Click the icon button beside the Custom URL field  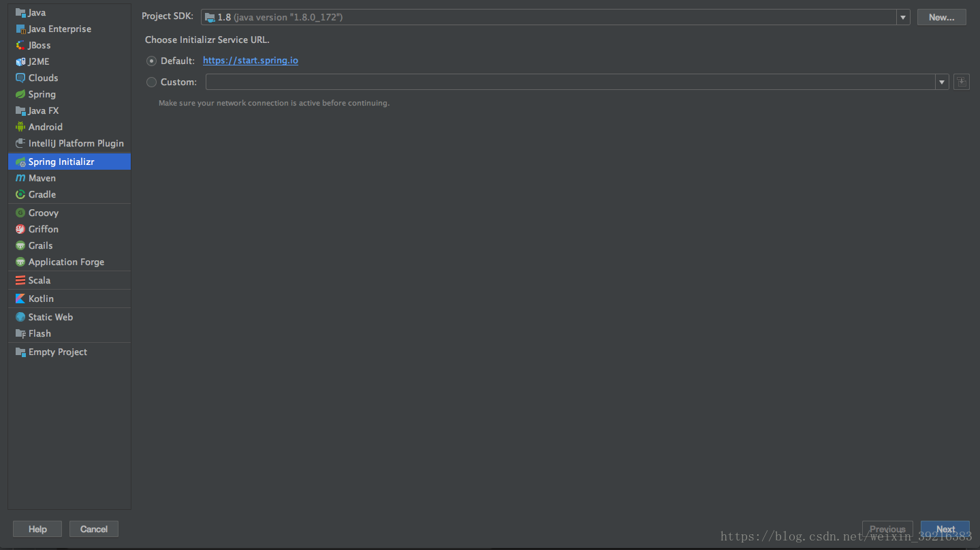click(x=961, y=82)
